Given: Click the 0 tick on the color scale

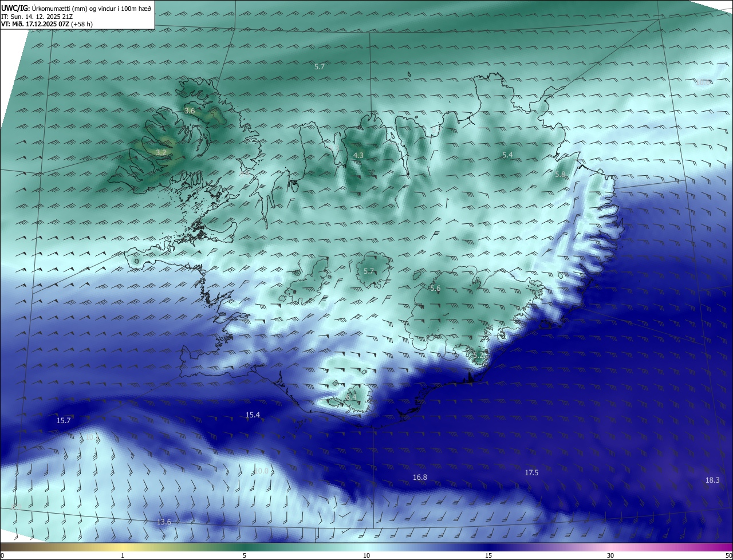Looking at the screenshot, I should coord(2,555).
